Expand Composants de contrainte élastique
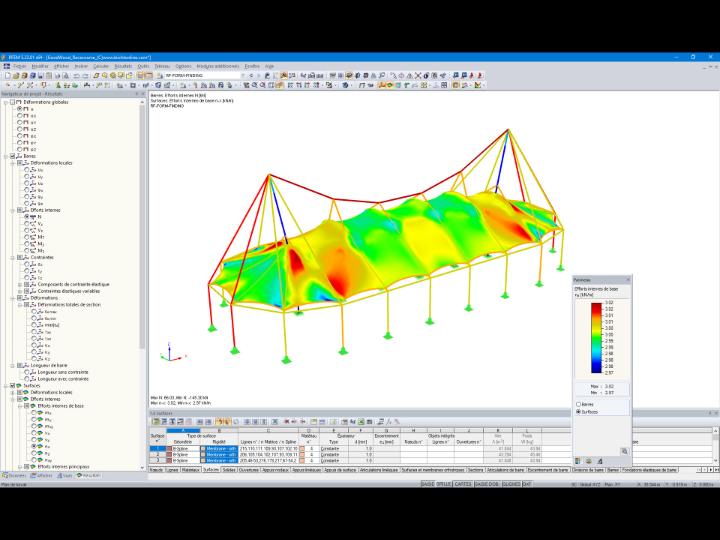The height and width of the screenshot is (540, 720). (20, 285)
